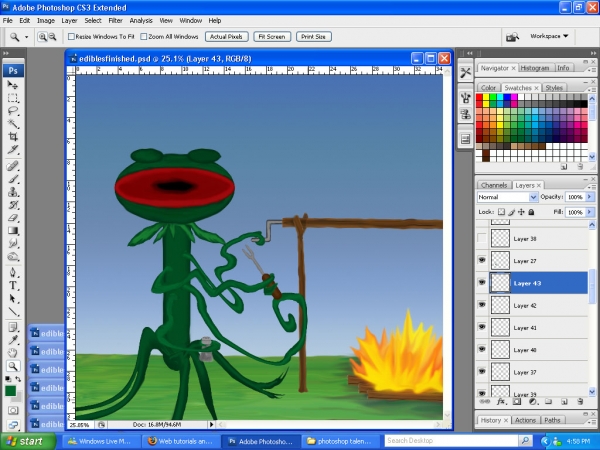The height and width of the screenshot is (450, 600).
Task: Select the Path Selection tool
Action: click(13, 298)
